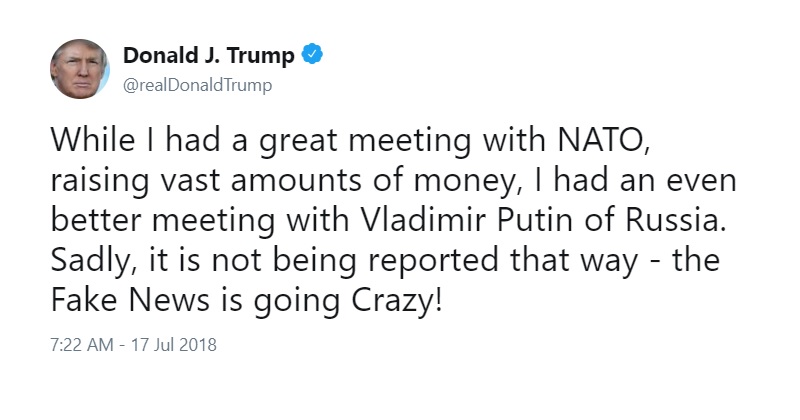Click the Donald J. Trump display name
Screen dimensions: 800x420
209,55
